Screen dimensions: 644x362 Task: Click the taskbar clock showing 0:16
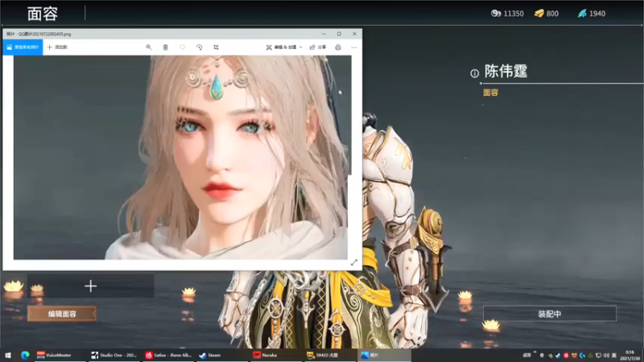(x=630, y=356)
